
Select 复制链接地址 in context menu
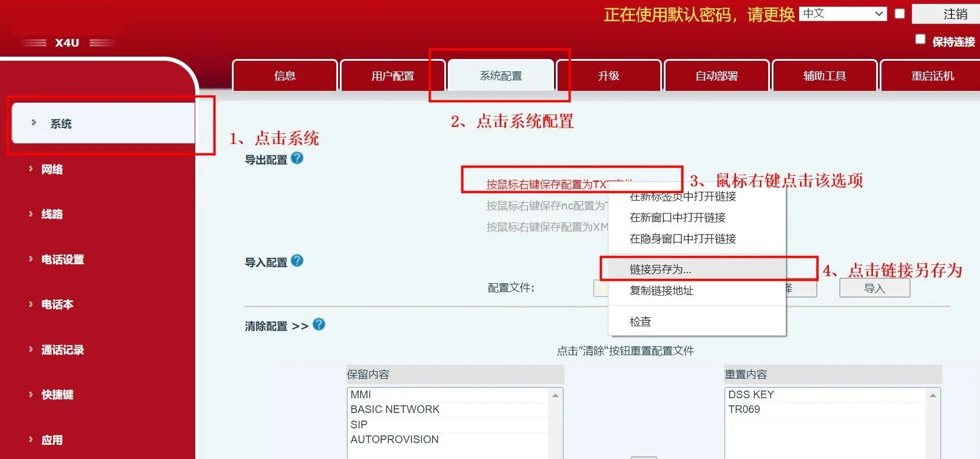tap(661, 291)
